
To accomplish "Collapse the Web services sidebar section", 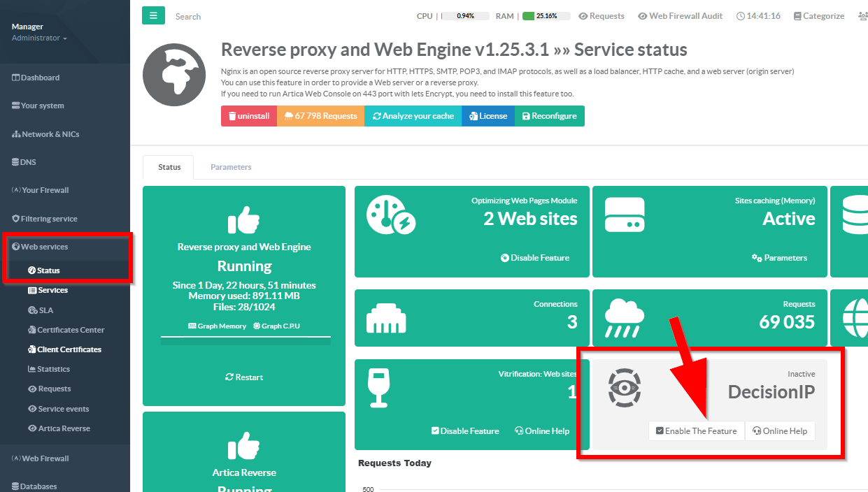I will (45, 247).
